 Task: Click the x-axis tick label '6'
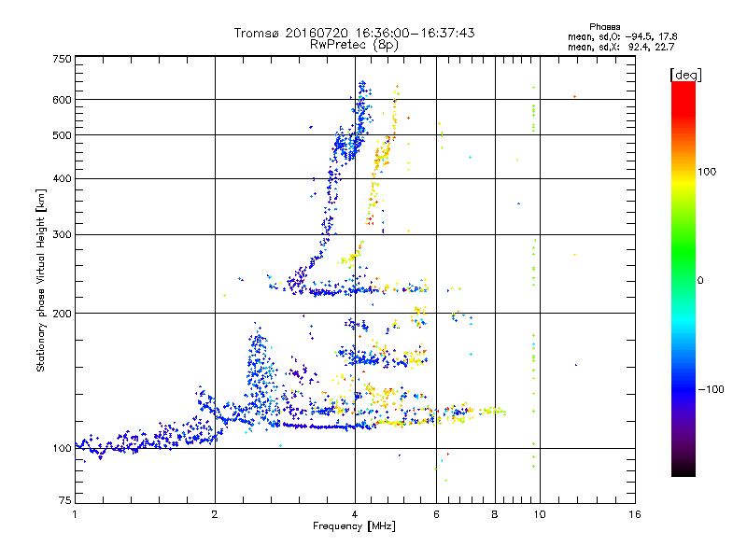point(436,514)
